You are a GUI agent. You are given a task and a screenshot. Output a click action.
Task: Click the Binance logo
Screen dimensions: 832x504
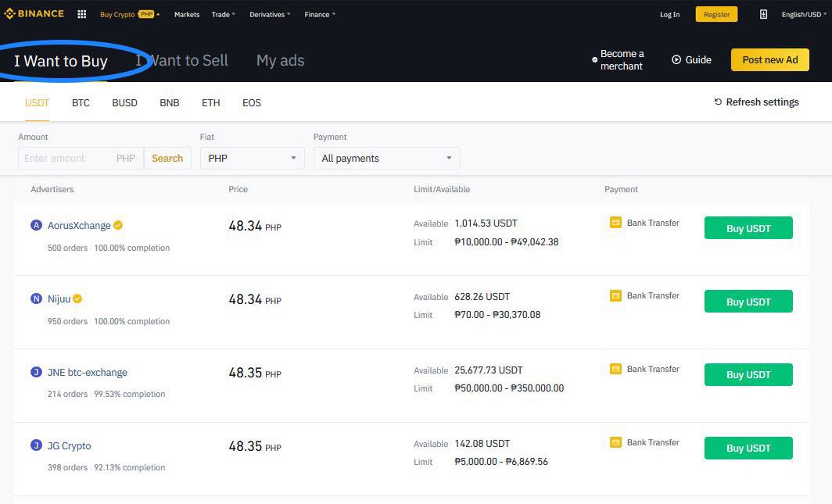tap(34, 14)
